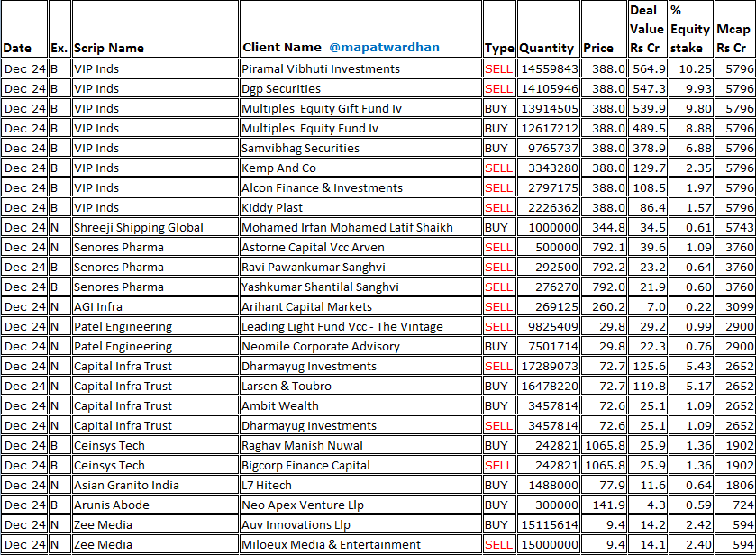
Task: Click client Bigcorp Finance Capital
Action: (x=305, y=465)
